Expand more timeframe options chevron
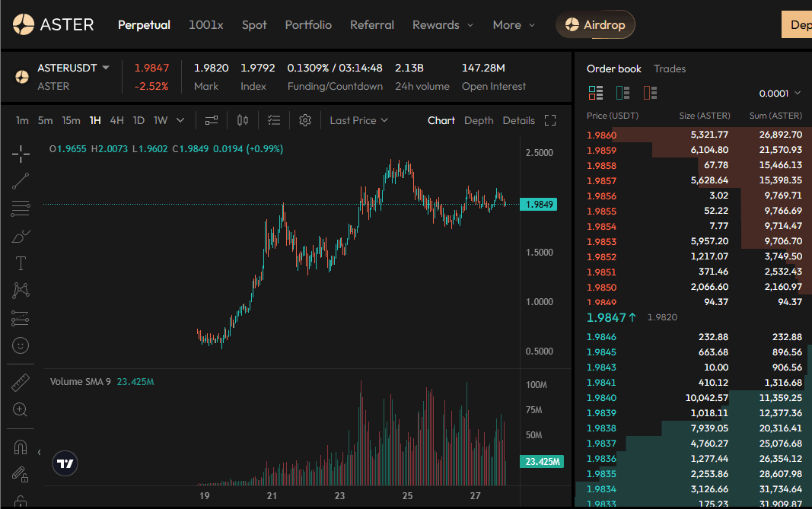The width and height of the screenshot is (812, 509). tap(180, 121)
